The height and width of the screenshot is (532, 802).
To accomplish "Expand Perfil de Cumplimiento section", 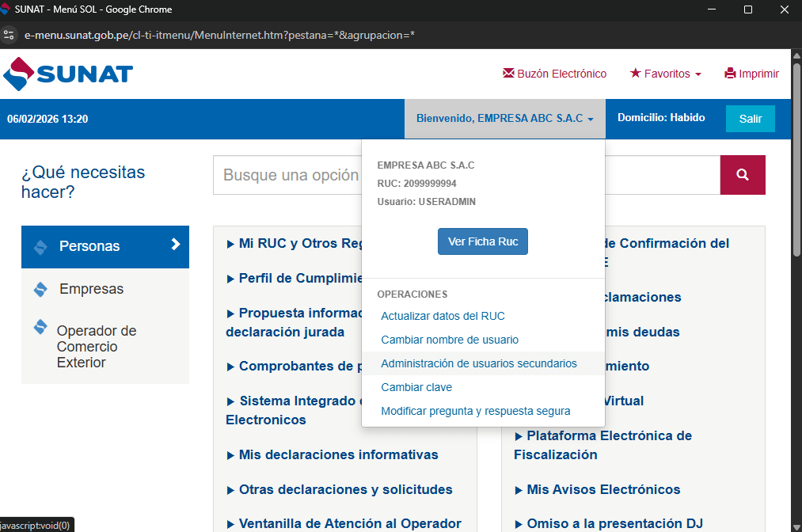I will [x=295, y=279].
